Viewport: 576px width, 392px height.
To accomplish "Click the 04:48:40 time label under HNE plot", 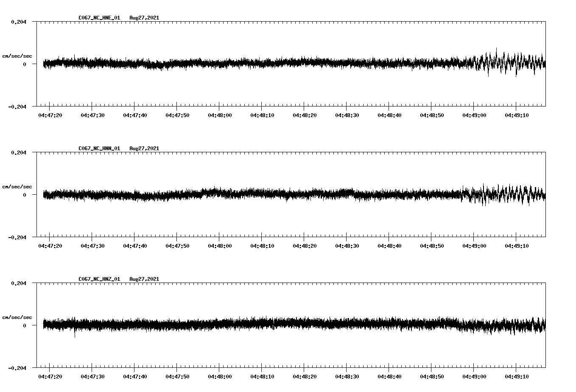I will pos(389,115).
